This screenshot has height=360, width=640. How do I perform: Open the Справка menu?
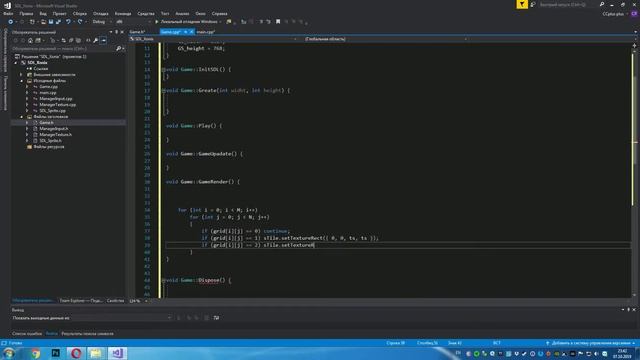220,13
